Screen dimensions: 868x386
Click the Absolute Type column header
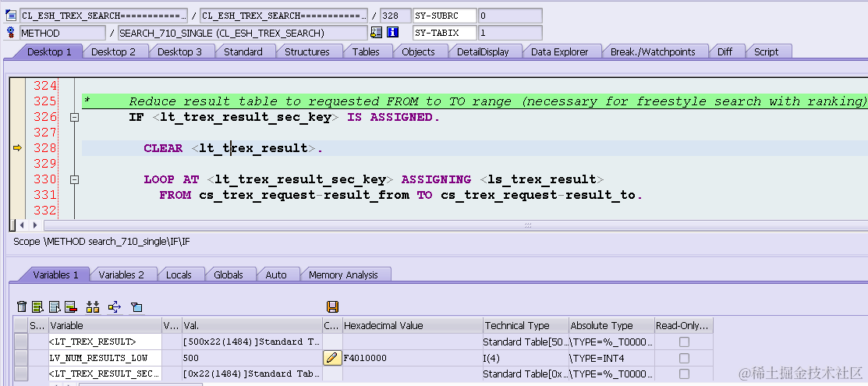[611, 326]
